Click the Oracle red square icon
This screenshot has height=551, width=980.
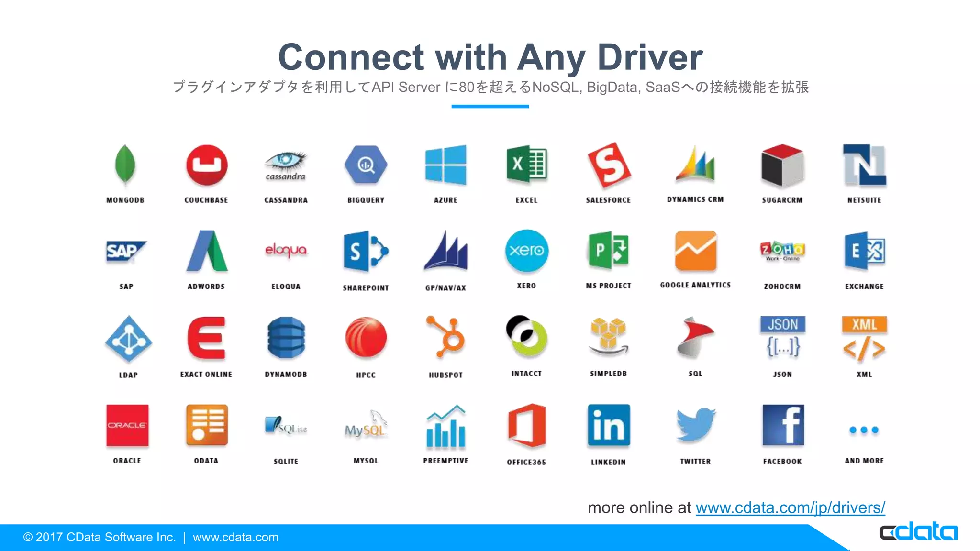tap(127, 425)
